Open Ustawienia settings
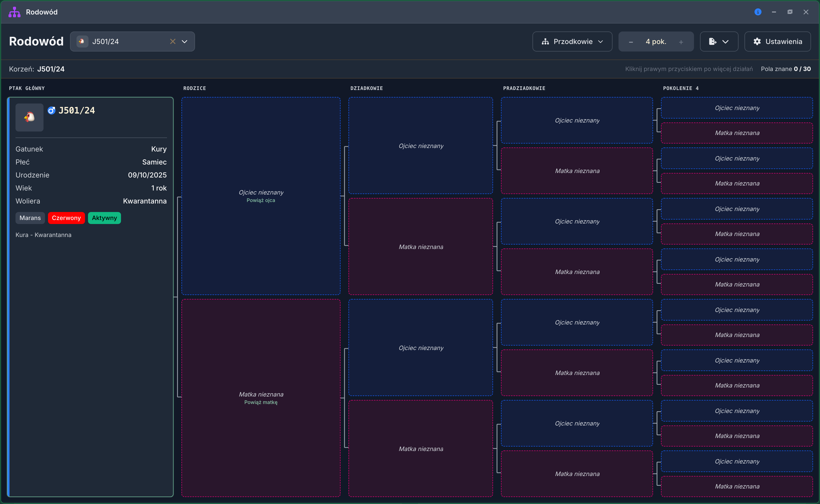This screenshot has height=504, width=820. coord(777,42)
